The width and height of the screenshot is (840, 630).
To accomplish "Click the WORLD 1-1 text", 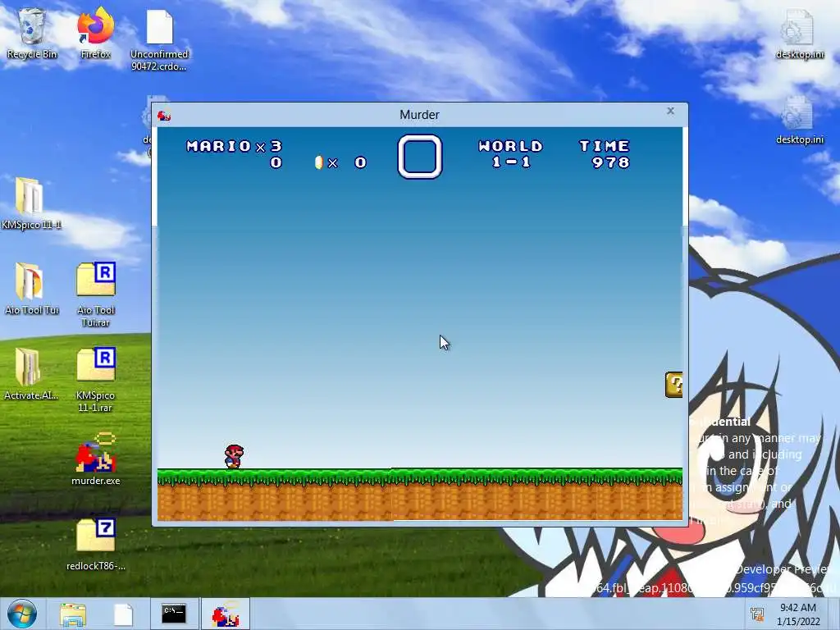I will [510, 153].
